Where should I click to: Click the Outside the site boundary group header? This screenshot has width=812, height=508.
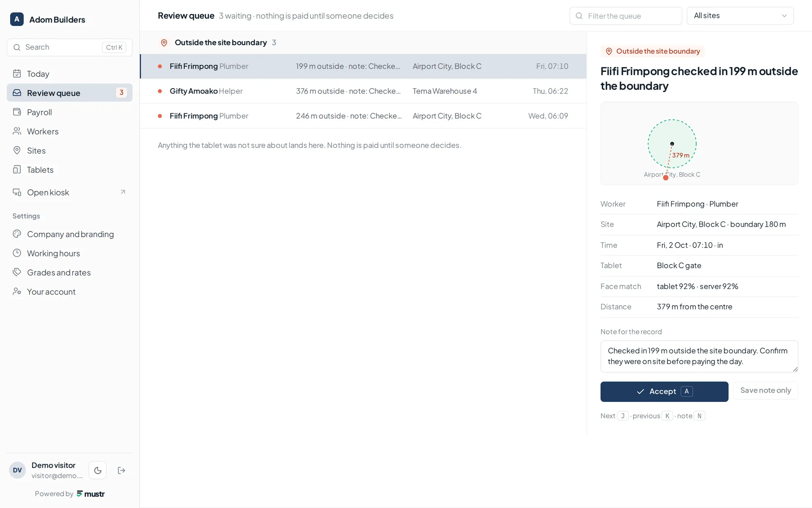(x=363, y=43)
